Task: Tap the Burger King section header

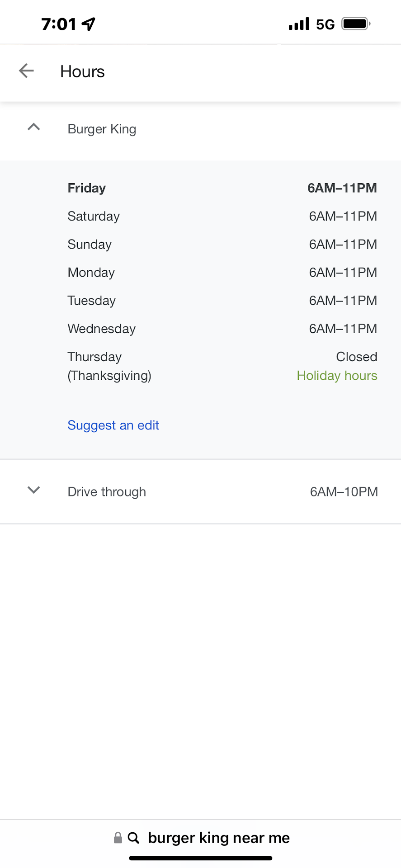Action: (102, 129)
